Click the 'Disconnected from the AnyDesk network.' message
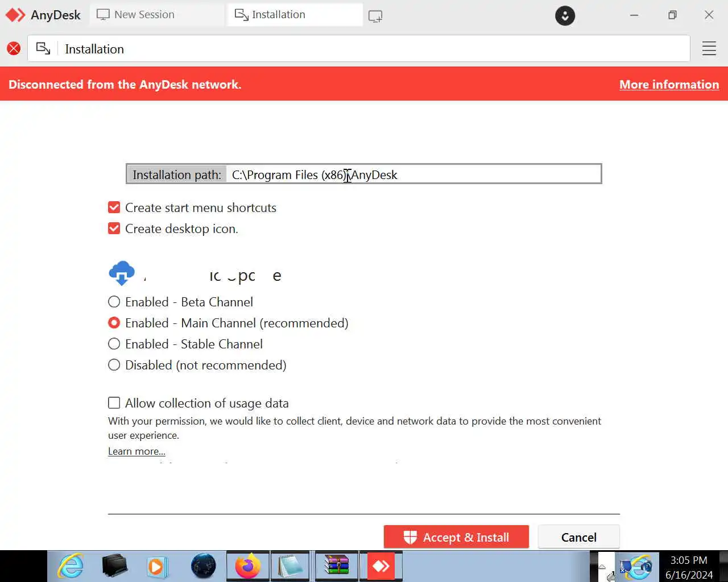 (x=125, y=84)
